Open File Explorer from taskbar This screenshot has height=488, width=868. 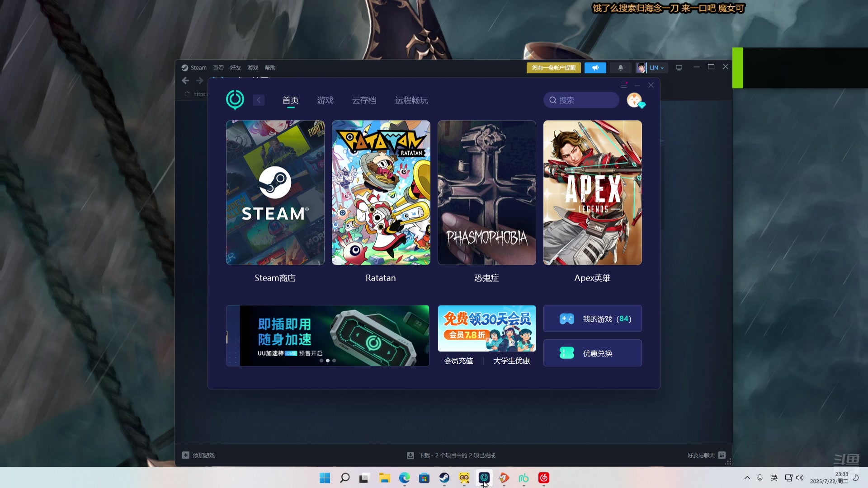coord(385,478)
